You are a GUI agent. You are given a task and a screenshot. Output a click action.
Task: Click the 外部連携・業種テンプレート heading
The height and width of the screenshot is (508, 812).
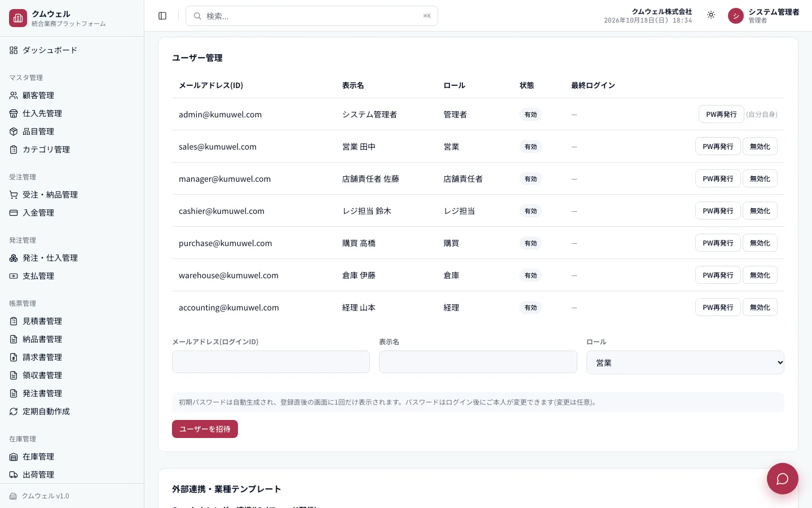point(226,489)
